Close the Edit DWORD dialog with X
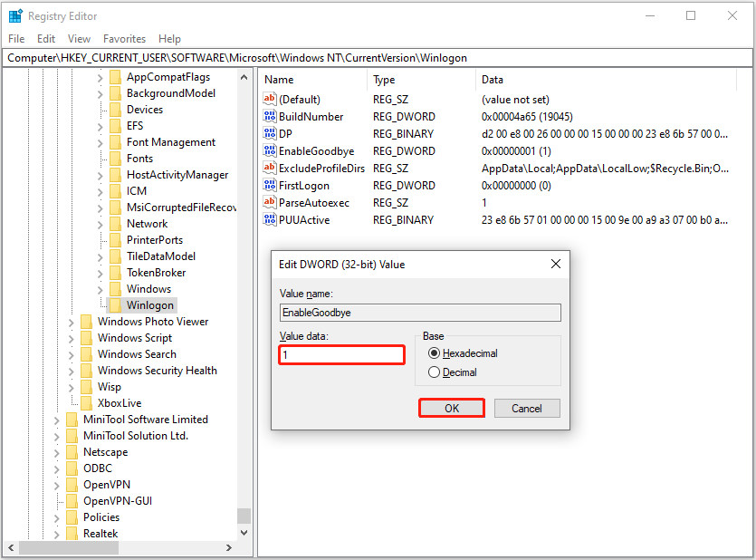Image resolution: width=756 pixels, height=560 pixels. click(555, 264)
